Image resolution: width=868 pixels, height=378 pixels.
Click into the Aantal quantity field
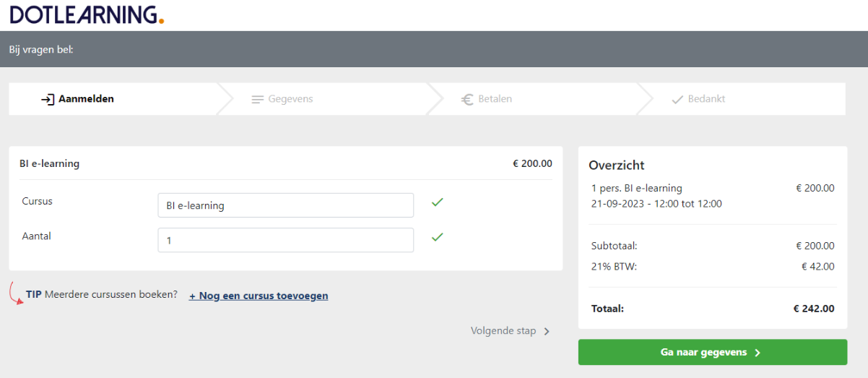click(x=285, y=240)
